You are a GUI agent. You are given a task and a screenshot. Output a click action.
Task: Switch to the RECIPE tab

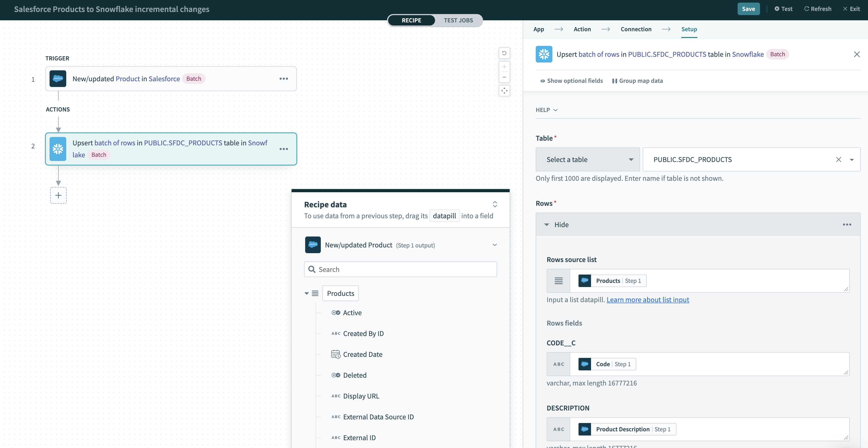(x=411, y=20)
